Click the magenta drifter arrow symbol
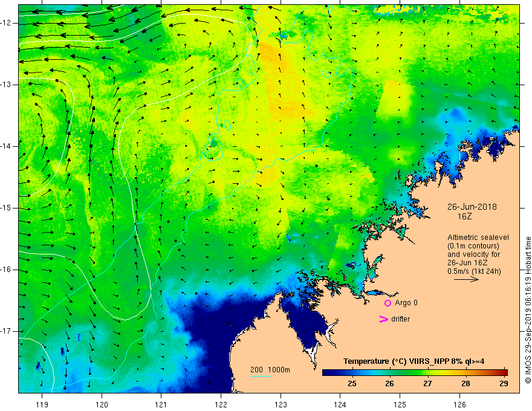The height and width of the screenshot is (411, 532). (x=384, y=319)
